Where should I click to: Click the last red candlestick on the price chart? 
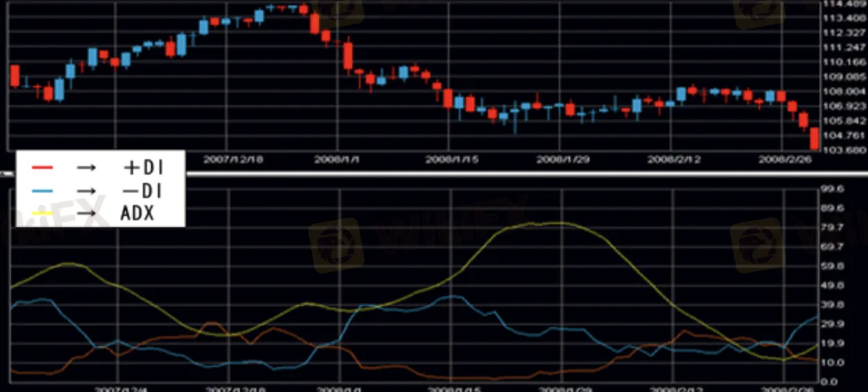click(x=815, y=139)
